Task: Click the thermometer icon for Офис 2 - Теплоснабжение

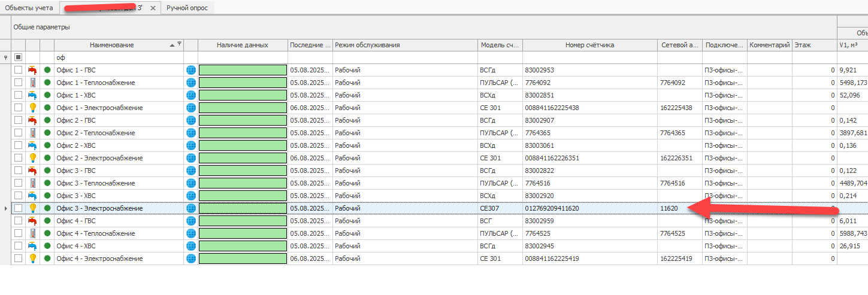Action: tap(32, 133)
